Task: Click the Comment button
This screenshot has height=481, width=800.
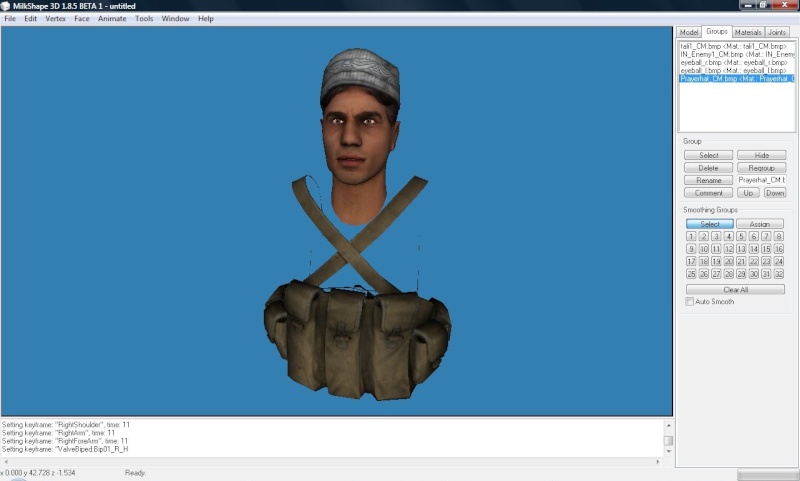Action: pyautogui.click(x=709, y=193)
